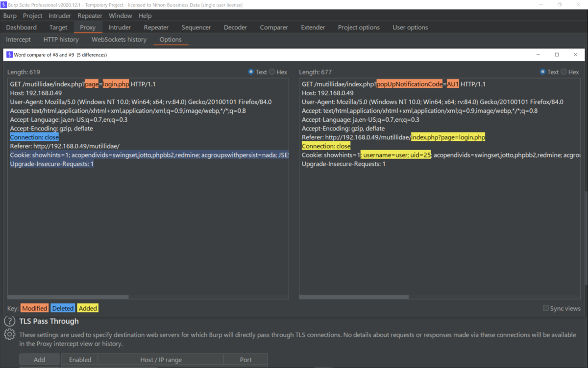The width and height of the screenshot is (588, 368).
Task: Click left pane horizontal scrollbar thumb
Action: (68, 297)
